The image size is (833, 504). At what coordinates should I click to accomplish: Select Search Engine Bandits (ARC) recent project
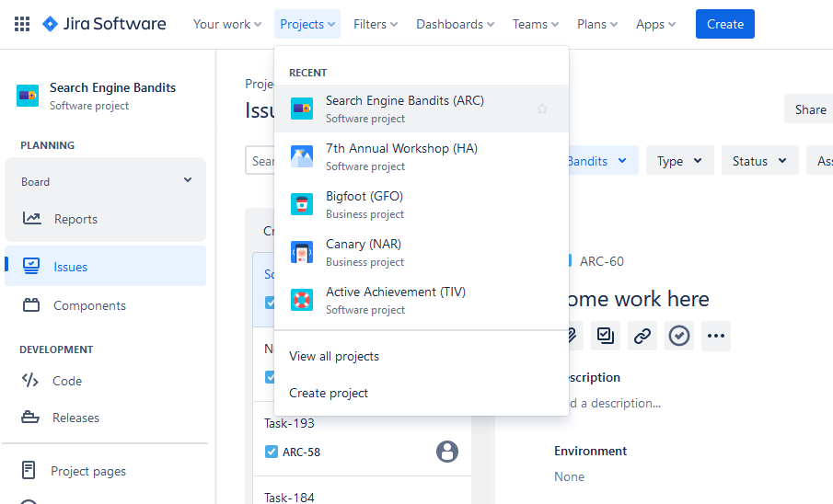[422, 109]
